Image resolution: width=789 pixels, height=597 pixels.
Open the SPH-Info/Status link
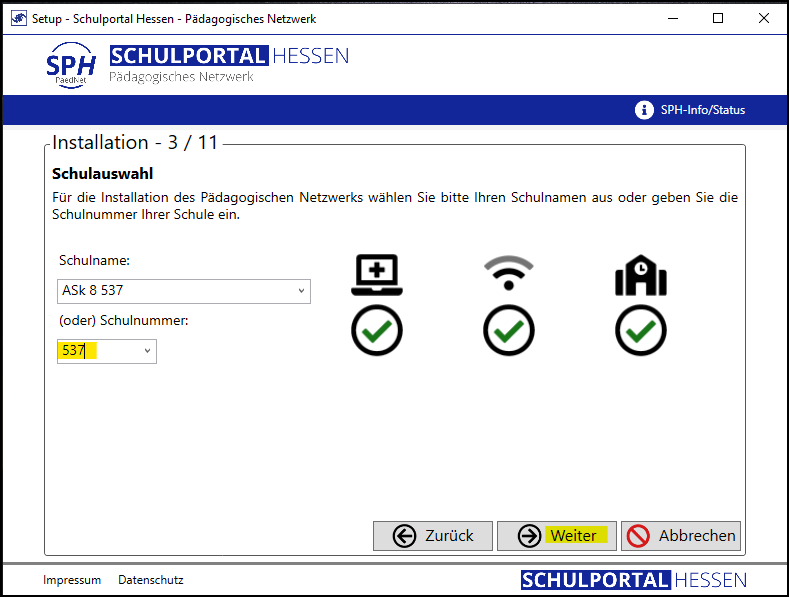[x=702, y=110]
